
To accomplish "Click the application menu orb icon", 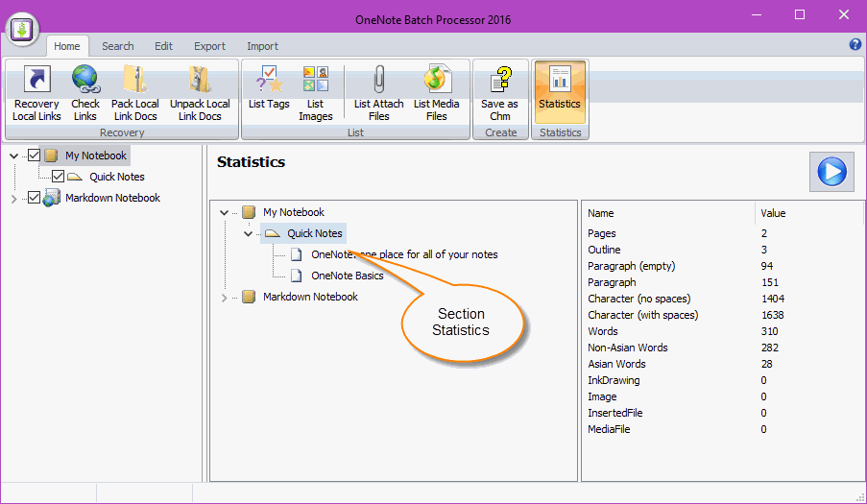I will pyautogui.click(x=23, y=29).
